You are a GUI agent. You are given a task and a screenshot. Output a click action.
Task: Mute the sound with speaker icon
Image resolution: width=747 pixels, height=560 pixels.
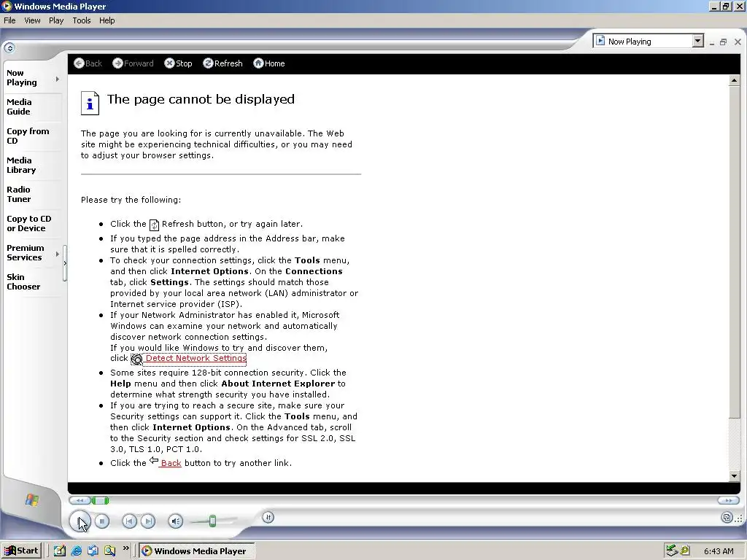tap(175, 521)
